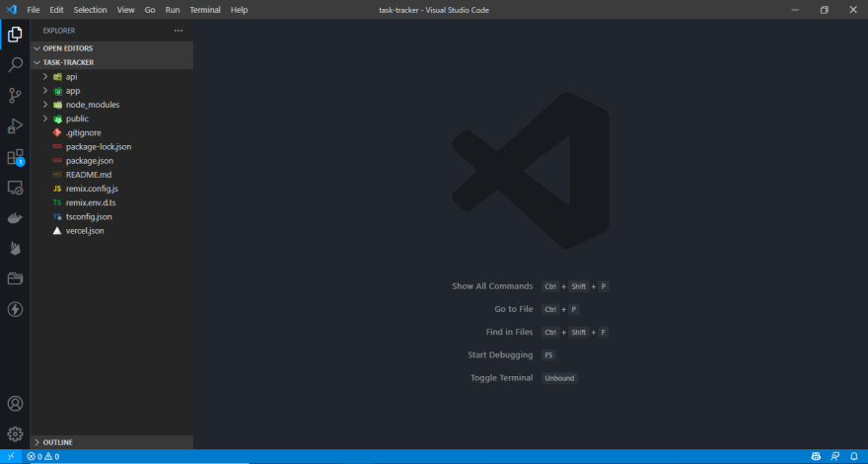The image size is (868, 464).
Task: Open the Selection menu
Action: coord(90,10)
